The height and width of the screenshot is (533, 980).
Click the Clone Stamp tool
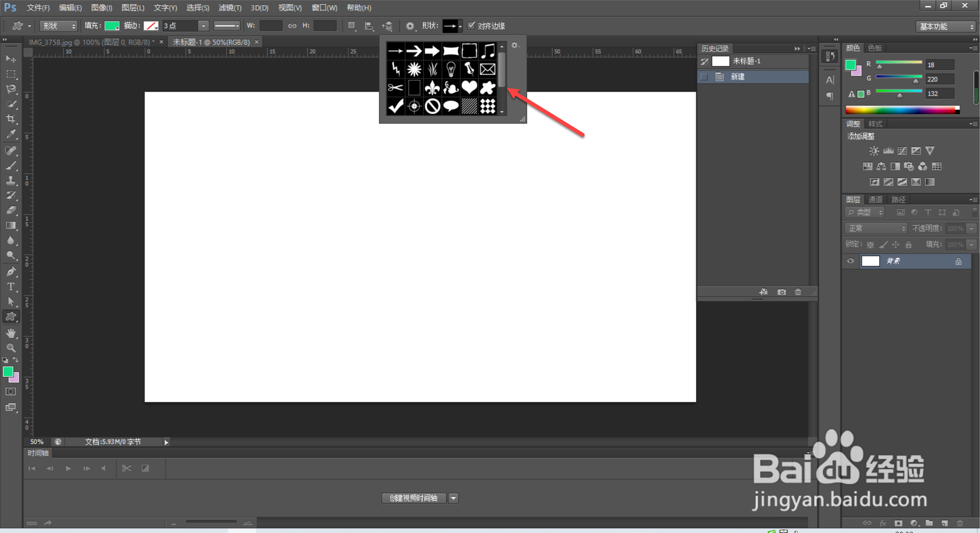coord(11,180)
